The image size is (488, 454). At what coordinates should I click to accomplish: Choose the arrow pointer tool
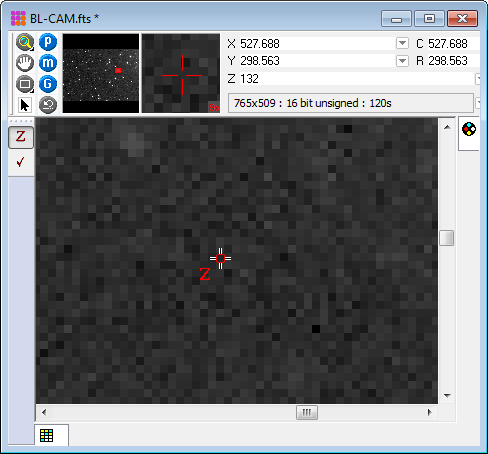25,105
